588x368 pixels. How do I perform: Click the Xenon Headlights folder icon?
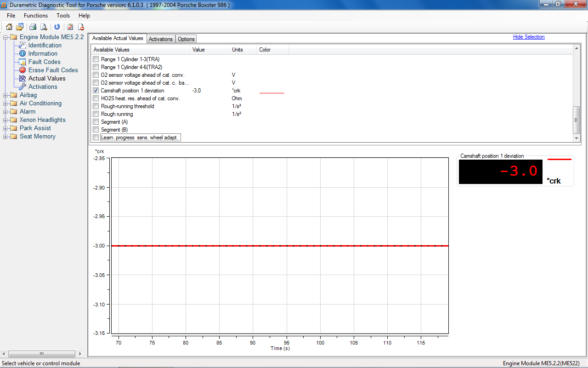click(14, 120)
